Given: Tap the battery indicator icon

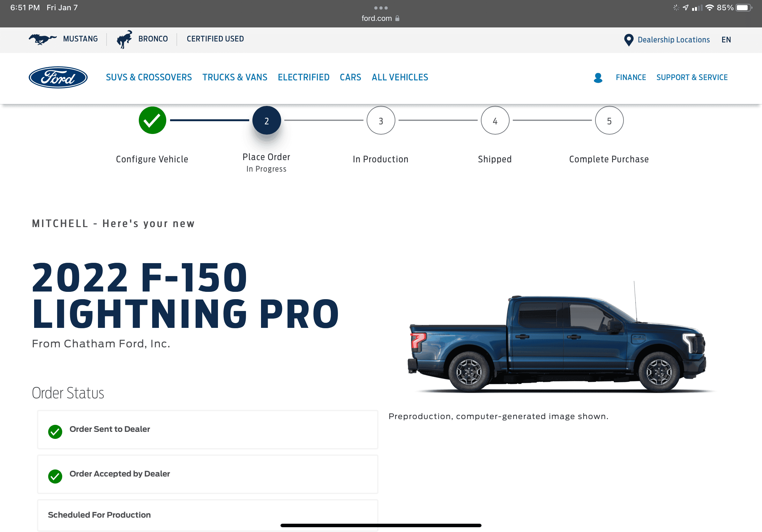Looking at the screenshot, I should coord(744,8).
